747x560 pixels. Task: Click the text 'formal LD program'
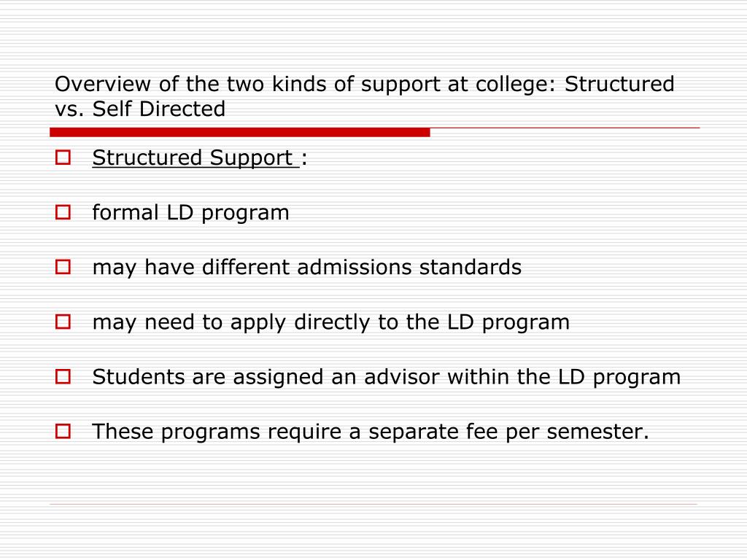pos(190,213)
